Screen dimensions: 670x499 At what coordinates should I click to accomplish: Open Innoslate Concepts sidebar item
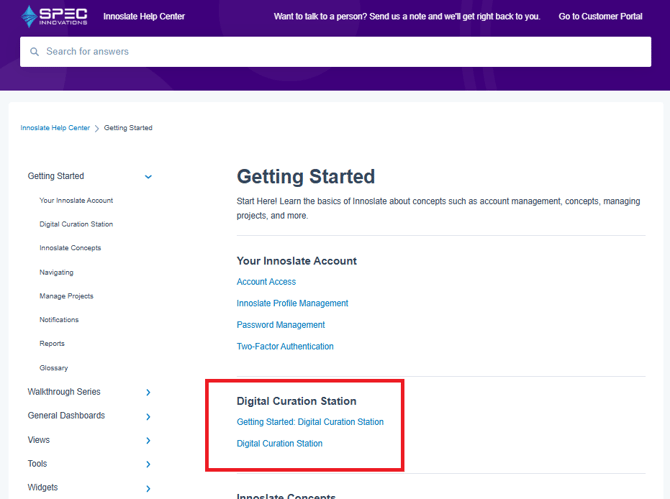[x=70, y=248]
